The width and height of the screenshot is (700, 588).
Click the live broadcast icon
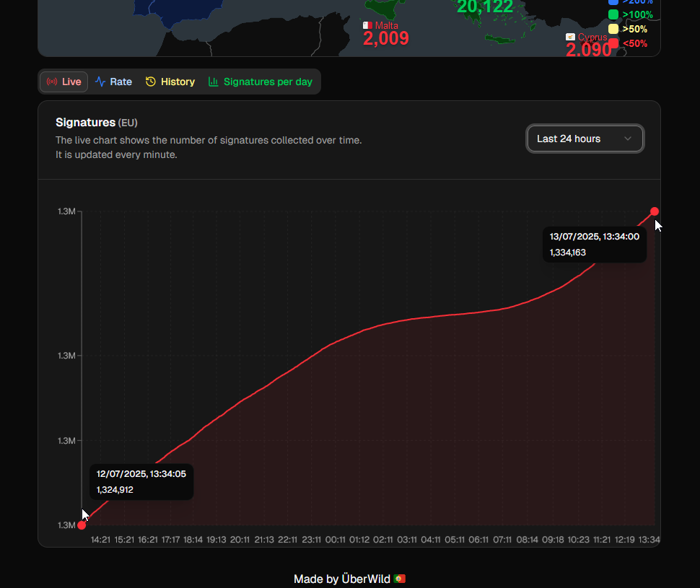pyautogui.click(x=52, y=82)
